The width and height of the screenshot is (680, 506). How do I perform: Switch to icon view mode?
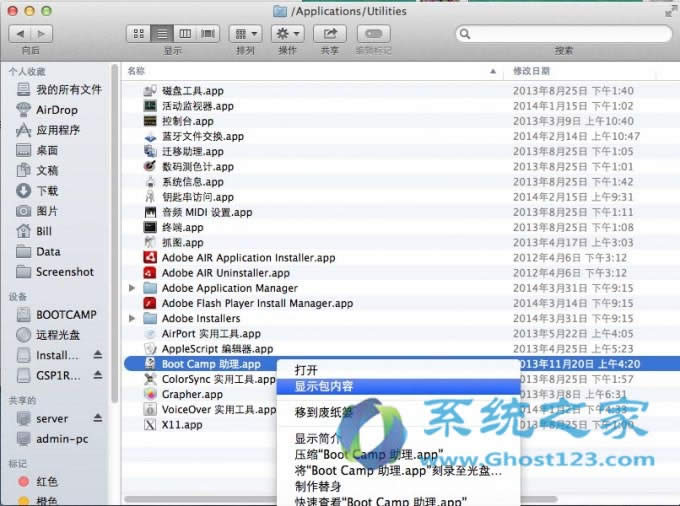click(140, 33)
